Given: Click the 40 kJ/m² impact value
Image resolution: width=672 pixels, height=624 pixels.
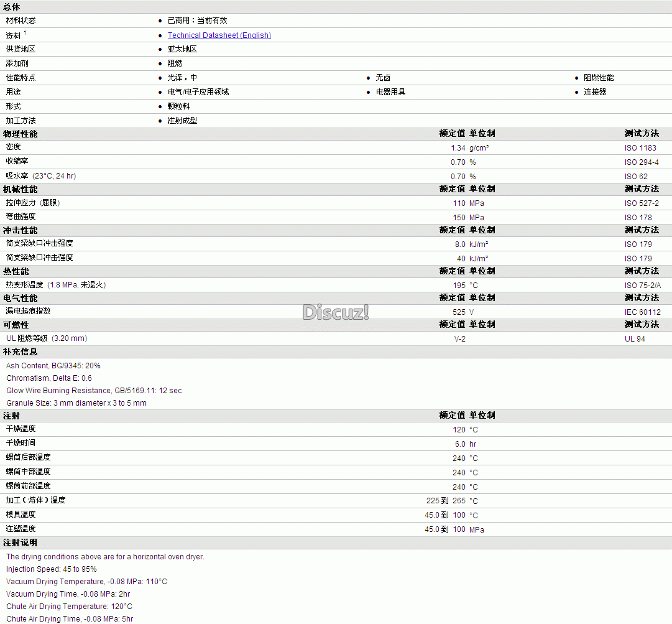Looking at the screenshot, I should pos(472,259).
